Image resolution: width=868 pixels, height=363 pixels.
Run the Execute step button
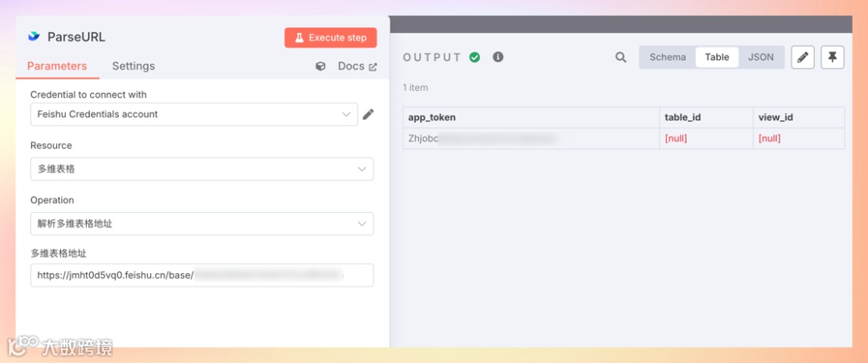(330, 38)
